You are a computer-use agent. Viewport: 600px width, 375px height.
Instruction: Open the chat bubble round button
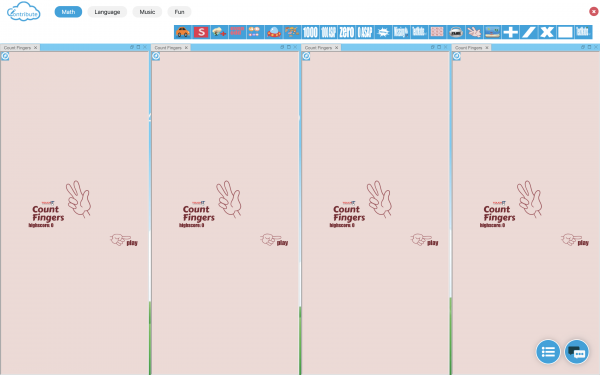point(577,352)
